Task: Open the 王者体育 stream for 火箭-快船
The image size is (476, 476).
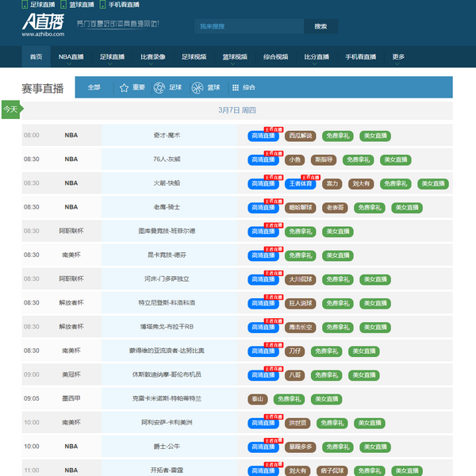Action: click(300, 183)
